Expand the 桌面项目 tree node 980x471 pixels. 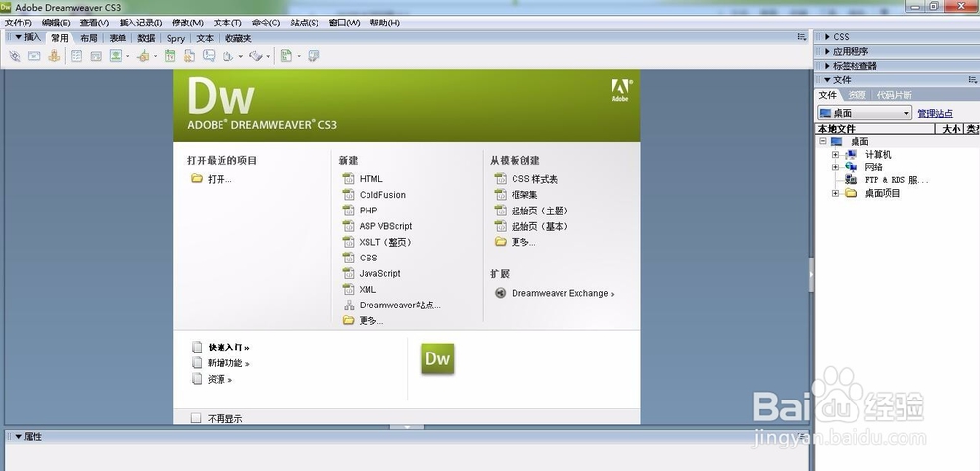pos(836,194)
